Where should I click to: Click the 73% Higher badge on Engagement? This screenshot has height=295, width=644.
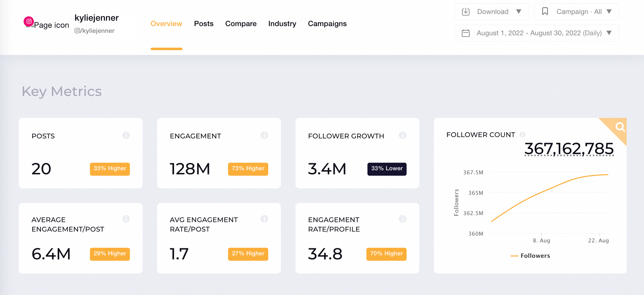tap(248, 169)
